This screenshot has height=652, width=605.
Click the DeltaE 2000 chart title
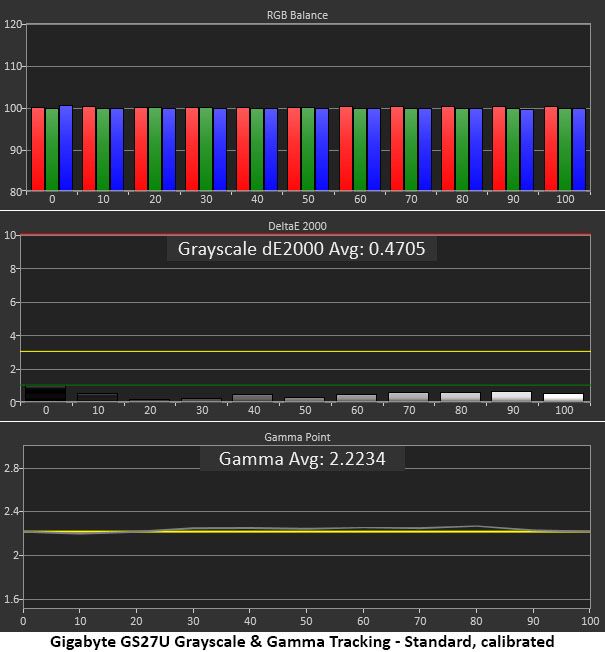pos(297,226)
